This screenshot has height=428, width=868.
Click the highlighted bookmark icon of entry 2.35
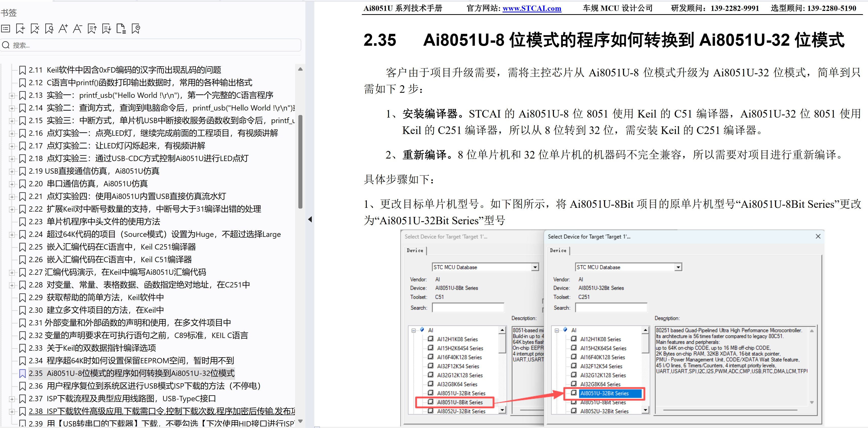tap(23, 373)
